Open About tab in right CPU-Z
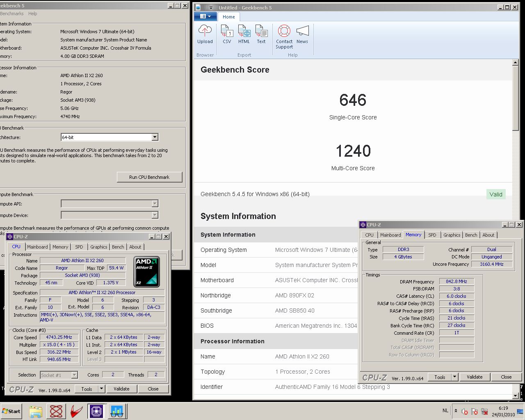This screenshot has height=420, width=525. pyautogui.click(x=488, y=235)
